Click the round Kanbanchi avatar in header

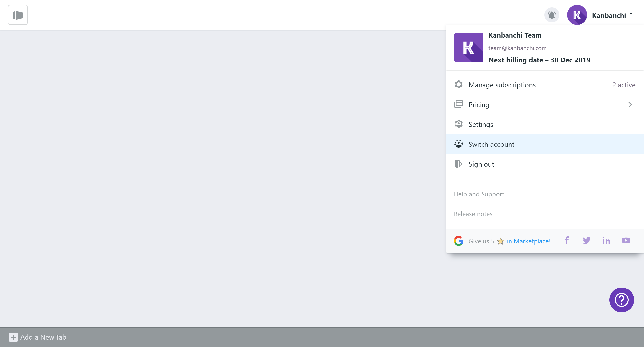tap(577, 15)
